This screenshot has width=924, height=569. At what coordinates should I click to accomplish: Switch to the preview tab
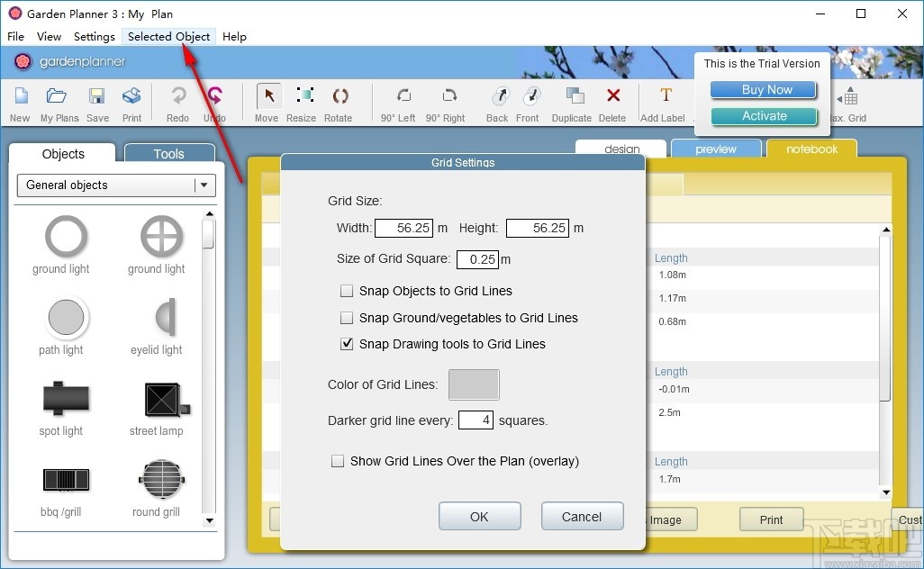click(716, 149)
